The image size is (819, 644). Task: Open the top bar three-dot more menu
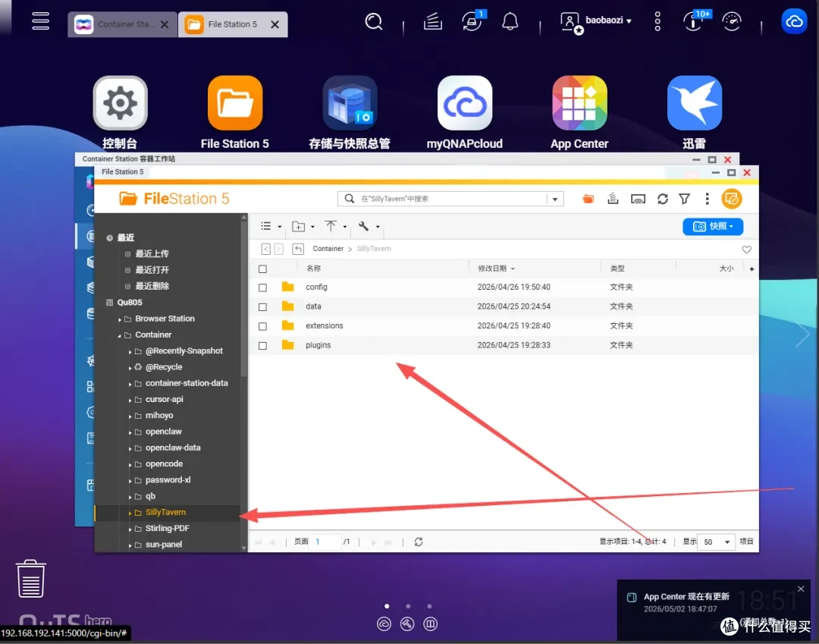[657, 21]
